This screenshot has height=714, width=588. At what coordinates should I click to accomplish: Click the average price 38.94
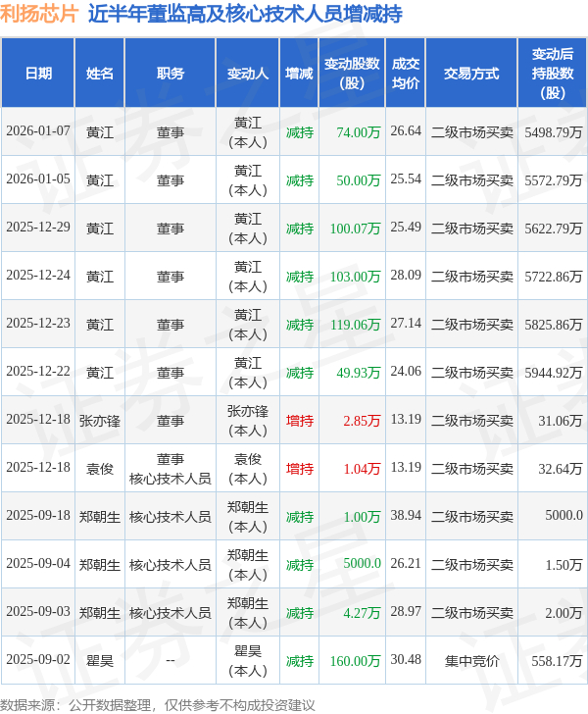click(406, 516)
